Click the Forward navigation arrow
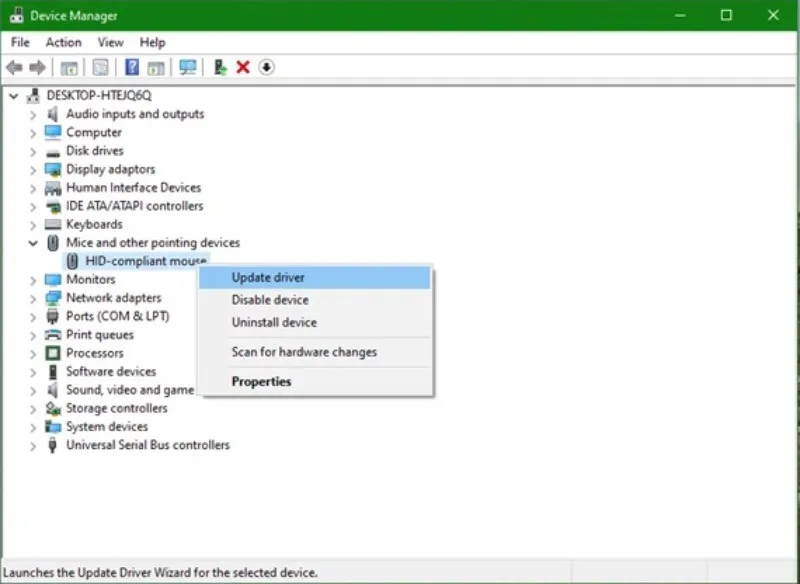Image resolution: width=800 pixels, height=584 pixels. tap(38, 67)
